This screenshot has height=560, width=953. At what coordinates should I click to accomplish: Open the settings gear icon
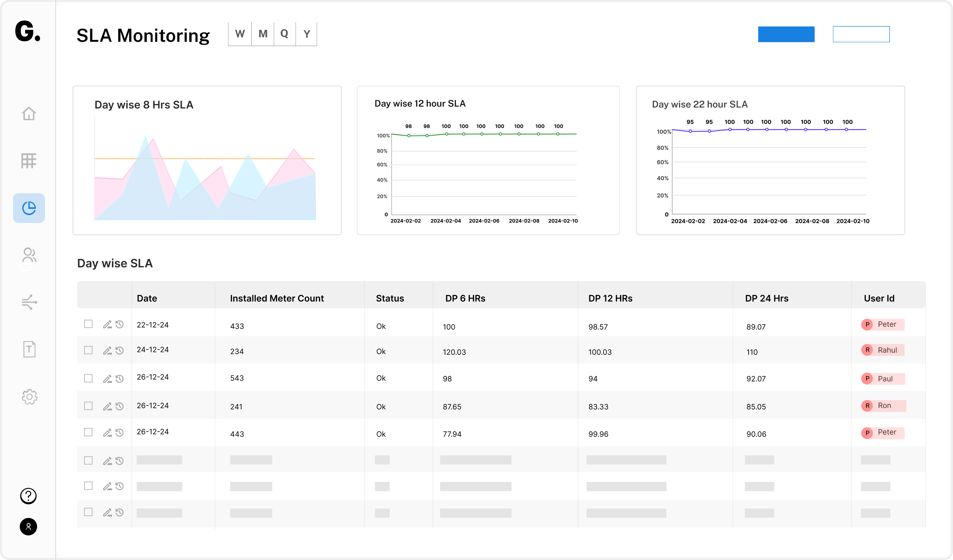pyautogui.click(x=29, y=397)
